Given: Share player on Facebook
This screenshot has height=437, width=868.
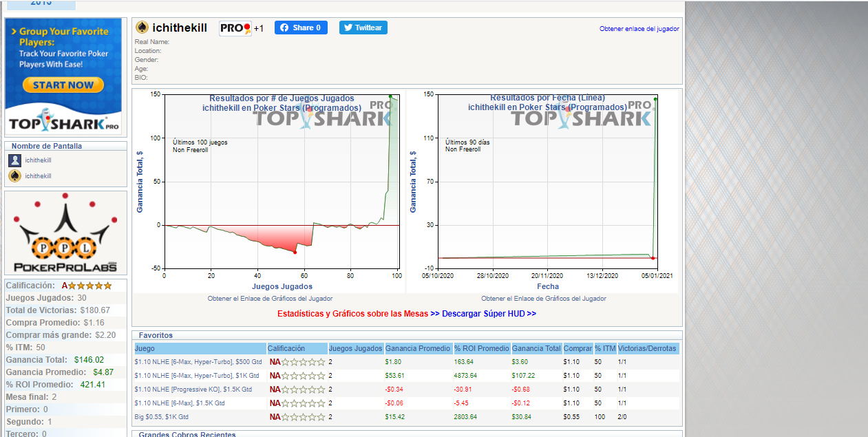Looking at the screenshot, I should tap(301, 28).
